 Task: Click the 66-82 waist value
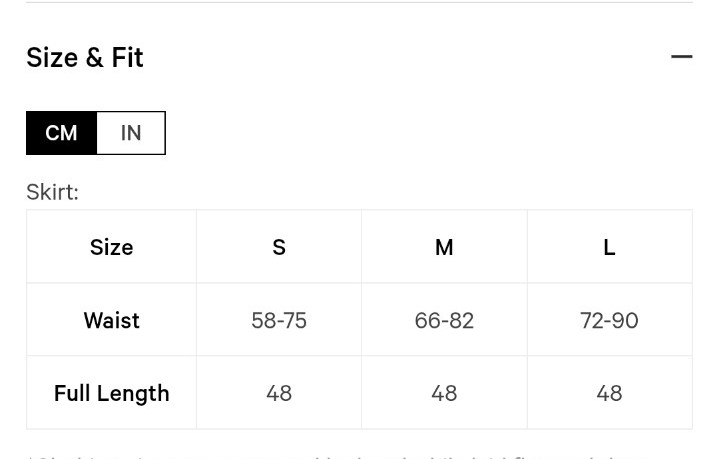[x=444, y=320]
